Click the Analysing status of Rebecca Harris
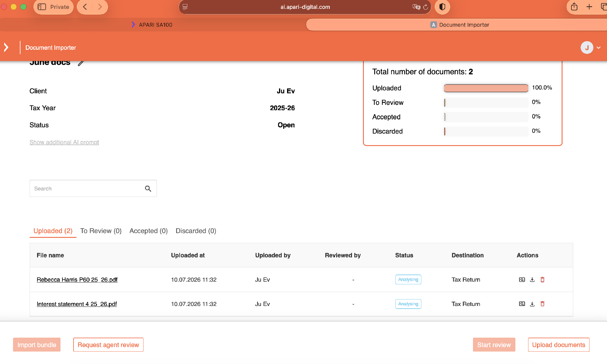607x364 pixels. pos(408,280)
